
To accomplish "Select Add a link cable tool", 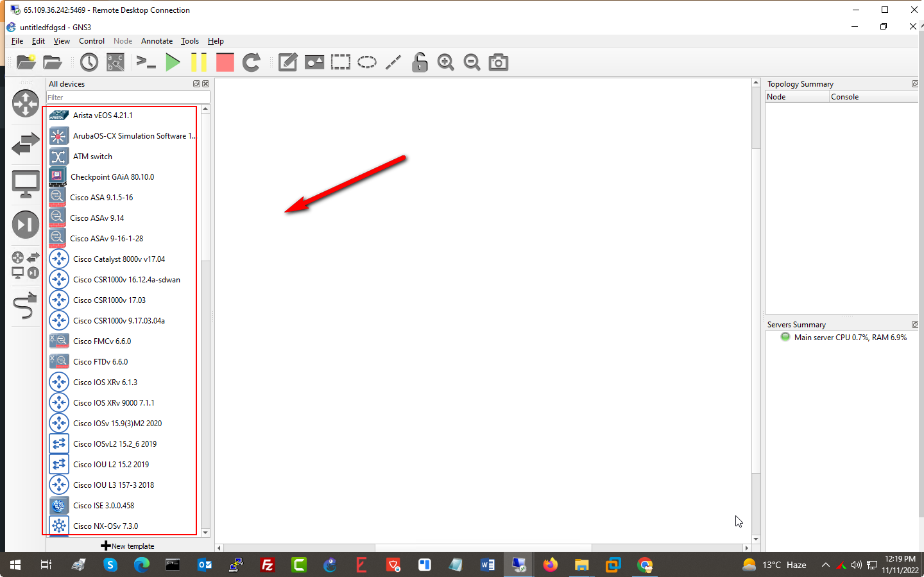I will (x=26, y=306).
